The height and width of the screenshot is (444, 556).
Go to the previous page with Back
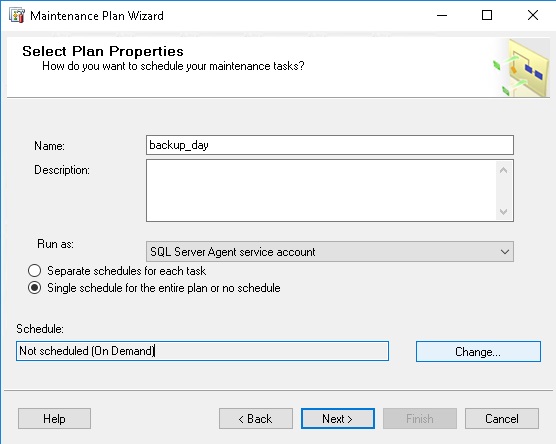[x=256, y=419]
